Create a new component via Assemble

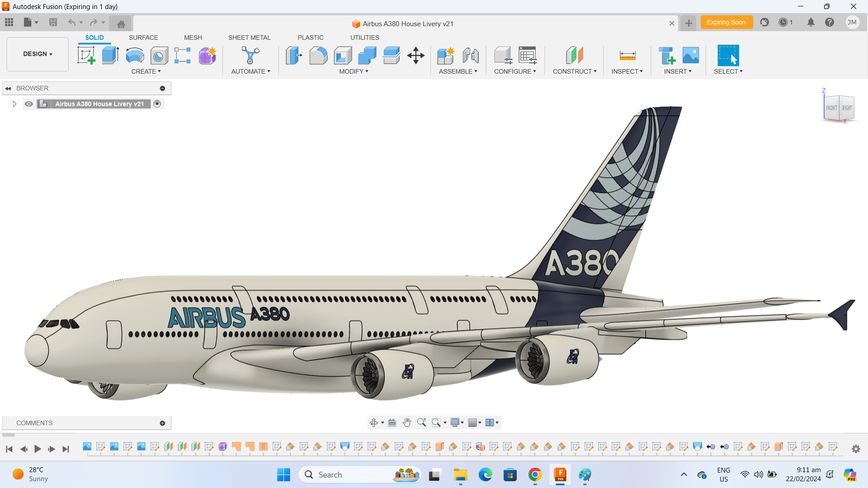pos(446,55)
